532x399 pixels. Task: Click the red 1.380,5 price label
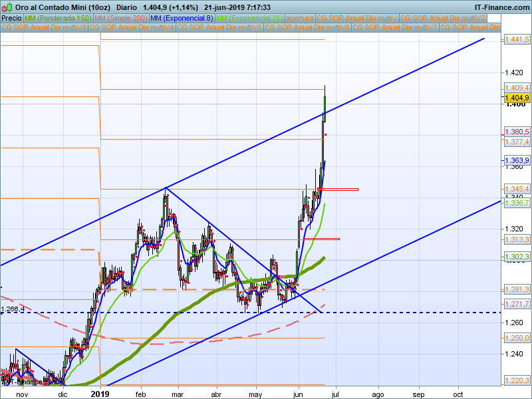pos(517,132)
